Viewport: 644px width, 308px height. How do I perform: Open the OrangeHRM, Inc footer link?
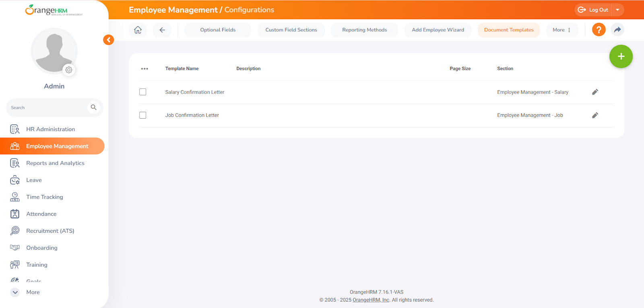[x=371, y=300]
